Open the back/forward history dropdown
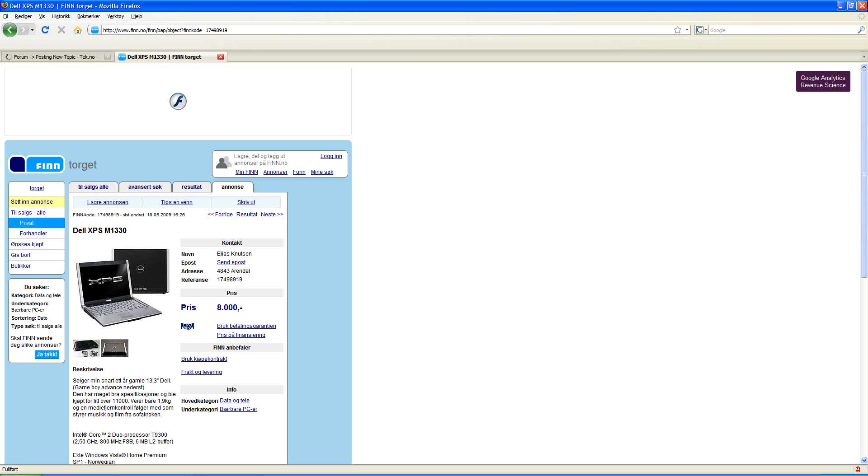The width and height of the screenshot is (868, 476). point(32,30)
